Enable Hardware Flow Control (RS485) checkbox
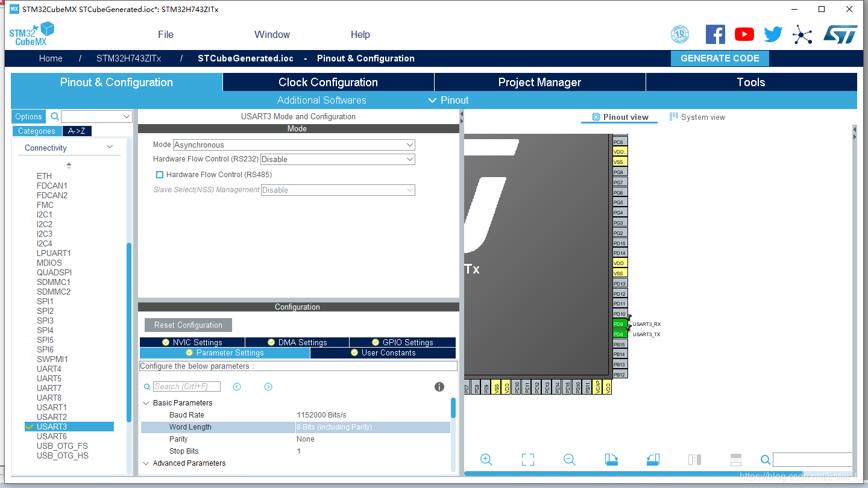Image resolution: width=868 pixels, height=488 pixels. [160, 175]
